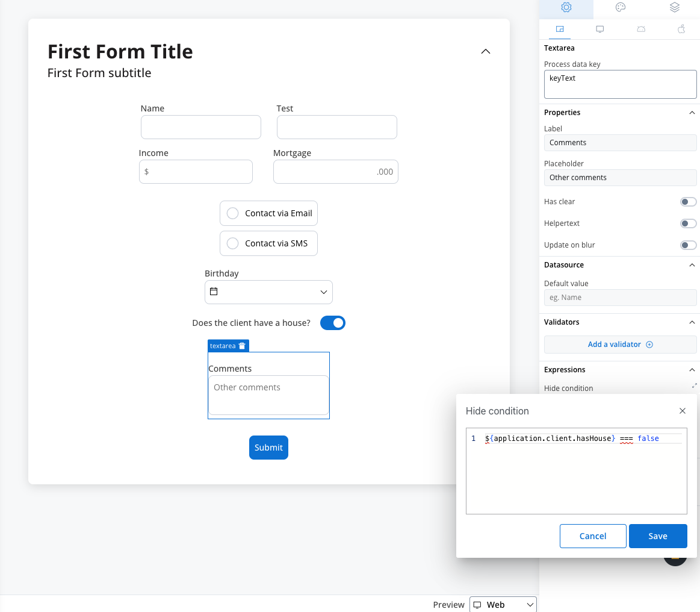700x612 pixels.
Task: Click Cancel in Hide condition dialog
Action: pos(593,536)
